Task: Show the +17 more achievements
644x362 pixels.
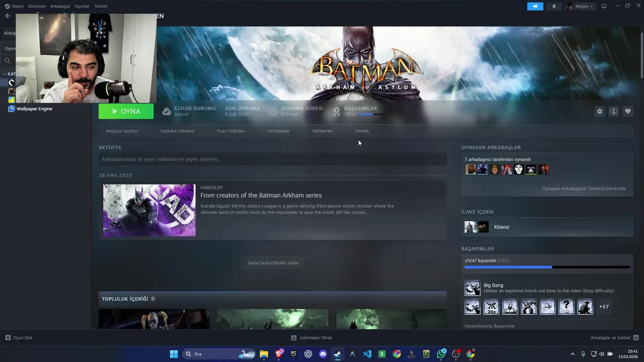Action: (604, 307)
